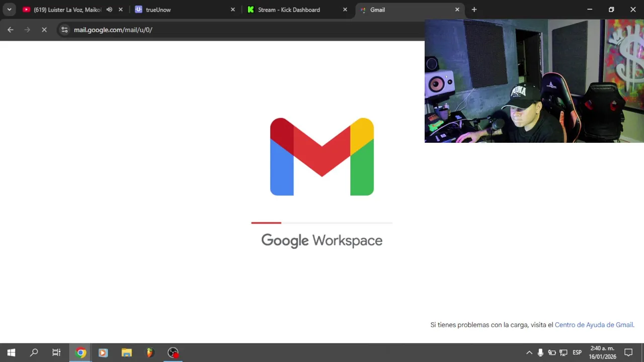Open the battery status tray icon
This screenshot has width=644, height=362.
552,352
